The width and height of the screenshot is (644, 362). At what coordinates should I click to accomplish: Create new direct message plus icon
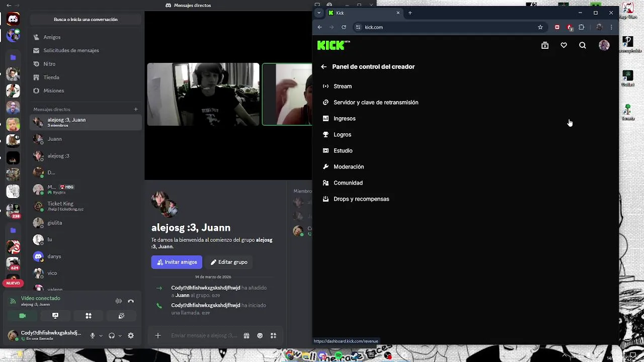136,109
